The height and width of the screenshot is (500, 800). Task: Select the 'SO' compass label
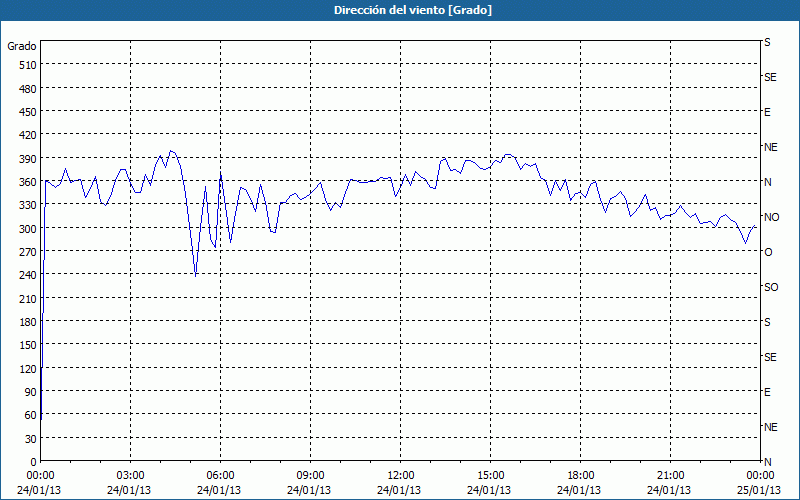coord(771,287)
